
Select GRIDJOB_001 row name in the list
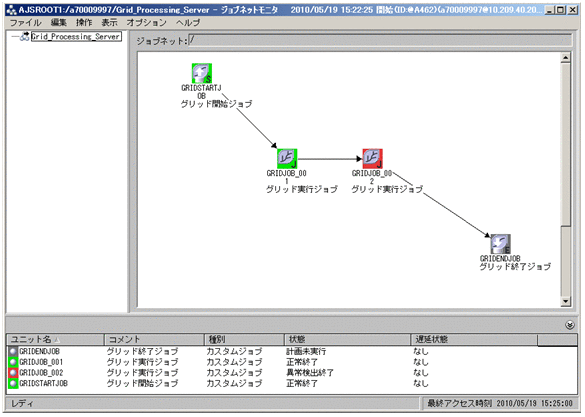pyautogui.click(x=41, y=362)
